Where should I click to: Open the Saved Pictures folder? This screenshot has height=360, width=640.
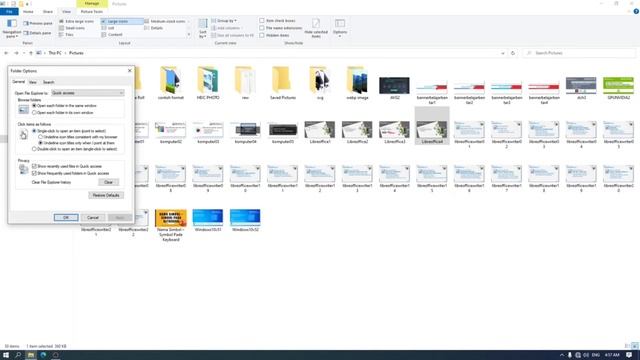pos(282,84)
